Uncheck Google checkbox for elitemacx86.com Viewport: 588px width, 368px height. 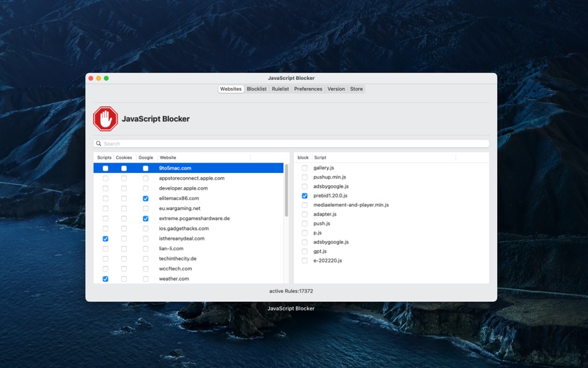click(145, 198)
